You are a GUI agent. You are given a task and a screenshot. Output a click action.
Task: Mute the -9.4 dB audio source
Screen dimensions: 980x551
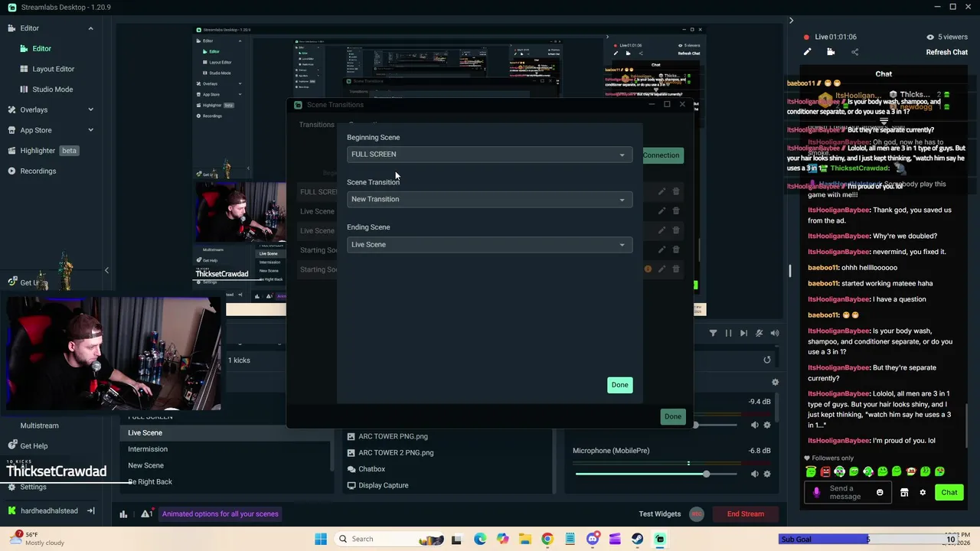click(754, 425)
